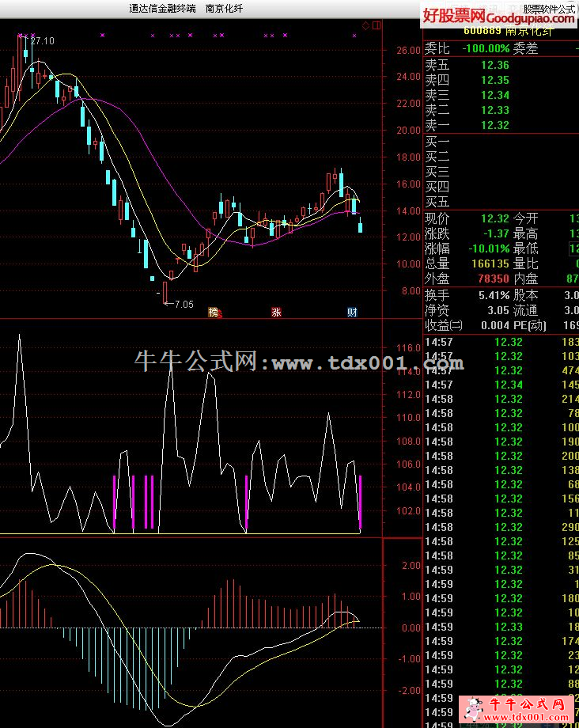Click the red split-window layout icon
The width and height of the screenshot is (579, 728).
point(377,25)
